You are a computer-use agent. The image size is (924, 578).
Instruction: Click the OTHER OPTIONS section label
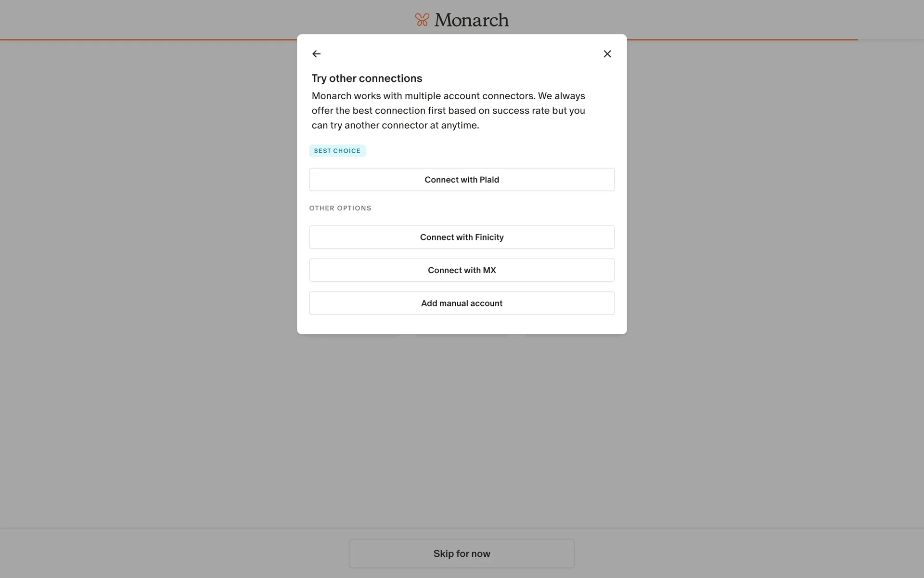tap(340, 208)
